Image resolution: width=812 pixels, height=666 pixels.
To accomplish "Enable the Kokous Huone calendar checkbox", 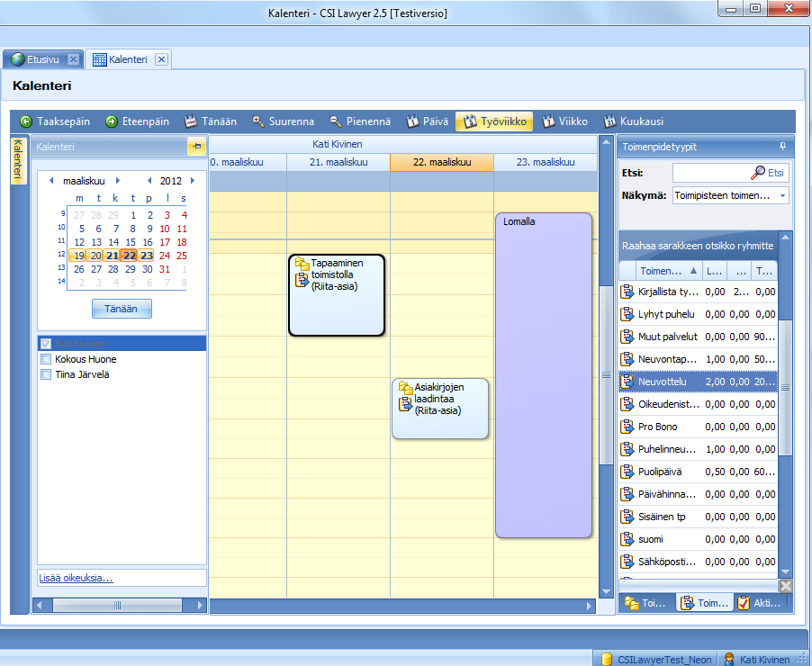I will tap(46, 359).
